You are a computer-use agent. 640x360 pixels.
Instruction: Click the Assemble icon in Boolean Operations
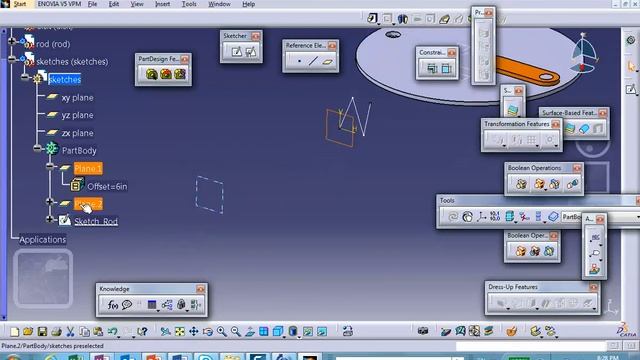[521, 184]
